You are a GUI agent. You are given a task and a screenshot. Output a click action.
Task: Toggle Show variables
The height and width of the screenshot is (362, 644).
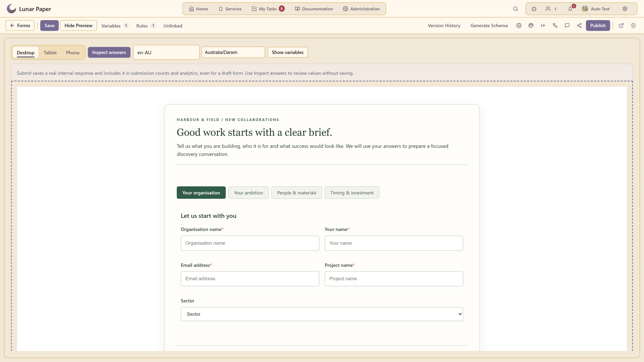point(287,52)
